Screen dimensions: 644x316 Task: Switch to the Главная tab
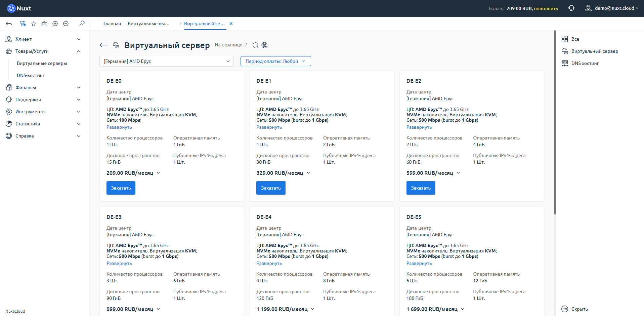coord(112,24)
